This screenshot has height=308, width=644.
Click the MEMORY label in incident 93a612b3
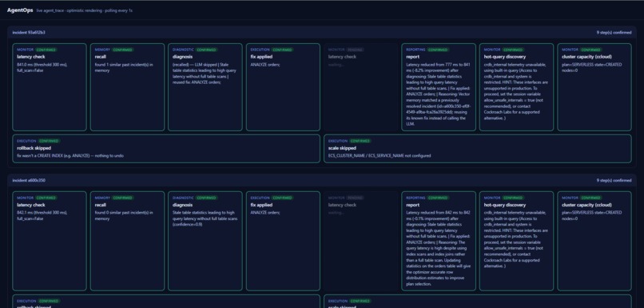pos(102,50)
